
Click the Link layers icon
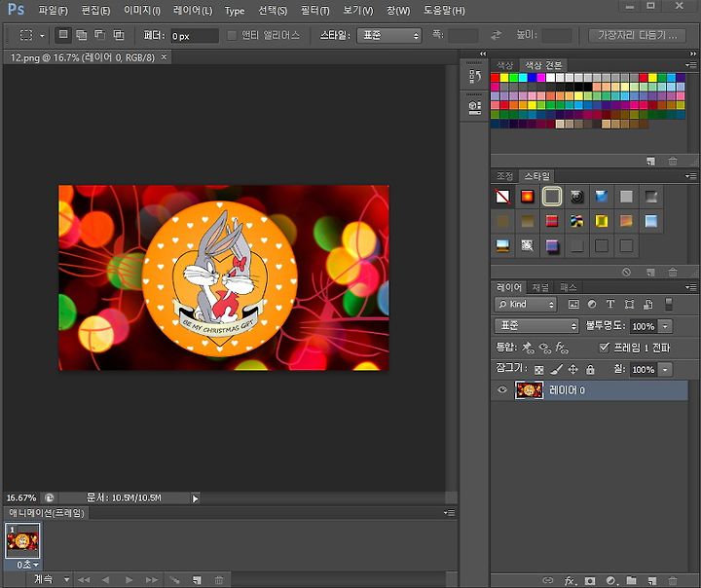point(547,580)
